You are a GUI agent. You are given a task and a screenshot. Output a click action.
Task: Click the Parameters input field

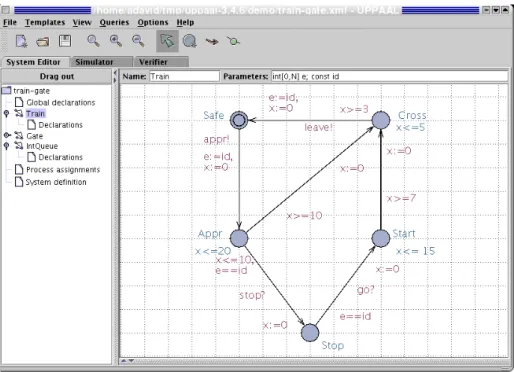[390, 76]
